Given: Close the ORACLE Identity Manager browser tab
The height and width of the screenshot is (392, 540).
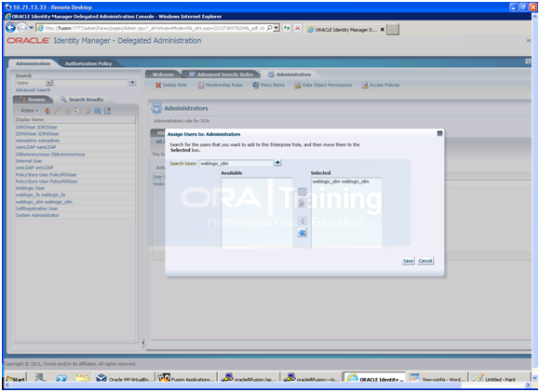Looking at the screenshot, I should (383, 30).
